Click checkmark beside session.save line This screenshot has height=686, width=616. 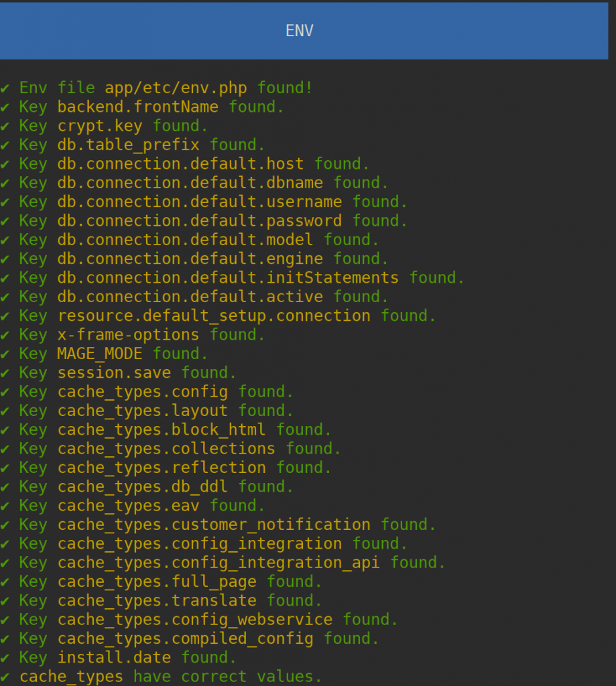(5, 373)
